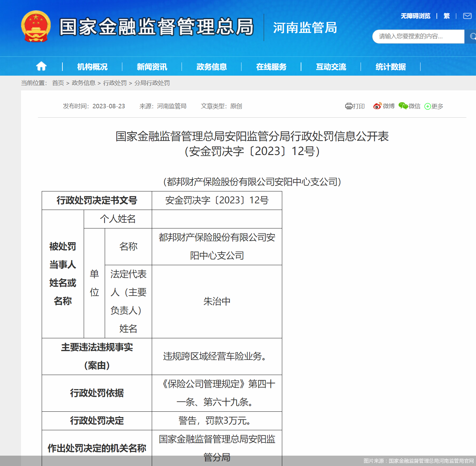
Task: Open 分局行政处罚 breadcrumb link
Action: (x=152, y=83)
